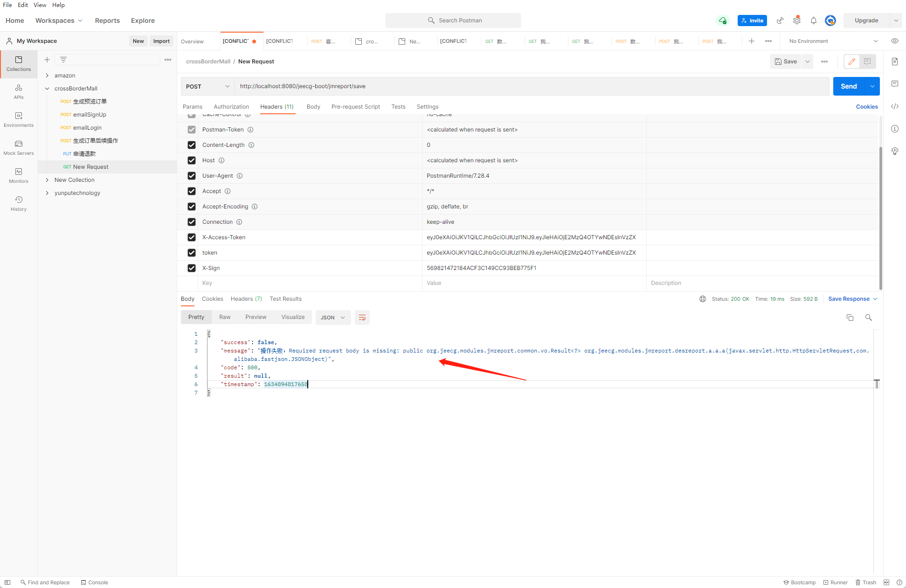This screenshot has width=906, height=588.
Task: Uncheck the Accept header checkbox
Action: click(192, 191)
